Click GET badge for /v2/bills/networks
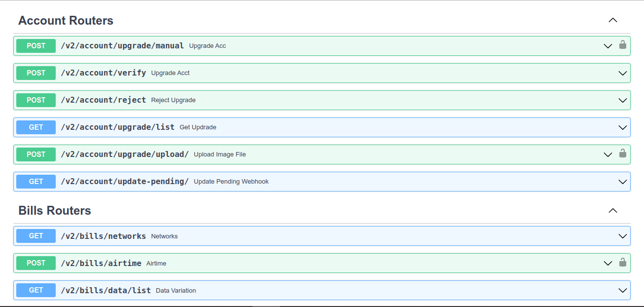The width and height of the screenshot is (644, 307). point(36,236)
